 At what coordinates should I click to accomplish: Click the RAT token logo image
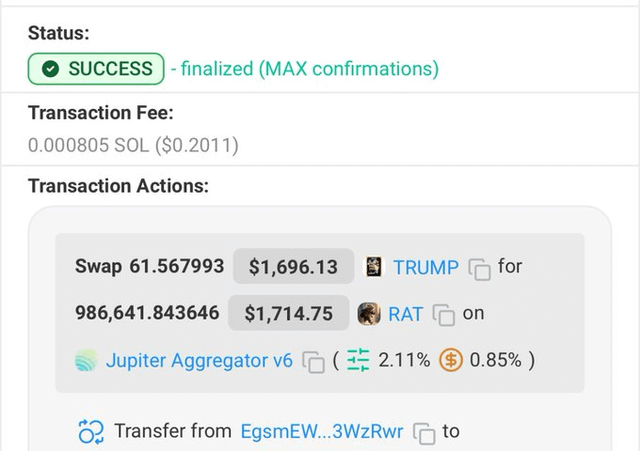tap(369, 314)
